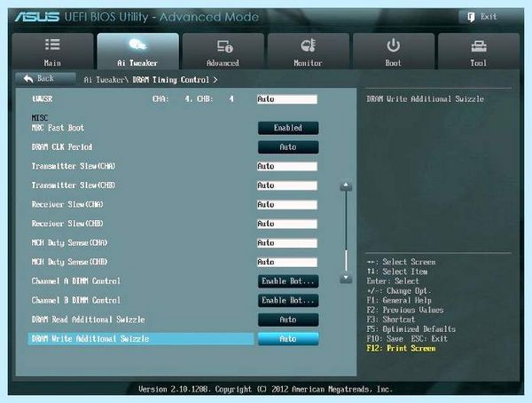
Task: Click Transmitter Slew(CHB) Auto field
Action: [287, 186]
